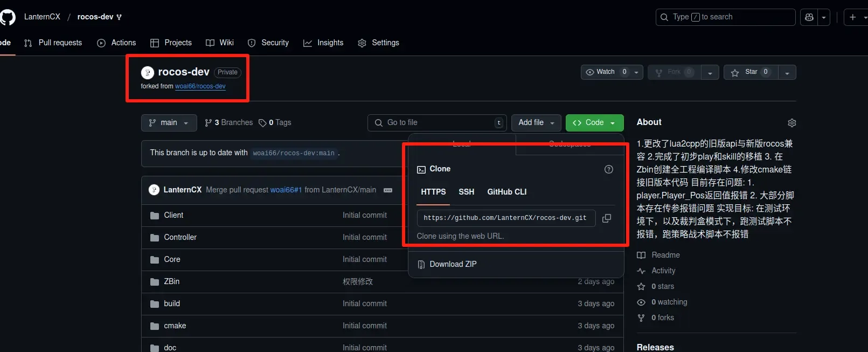Open the Releases heading link
The width and height of the screenshot is (868, 352).
point(655,347)
